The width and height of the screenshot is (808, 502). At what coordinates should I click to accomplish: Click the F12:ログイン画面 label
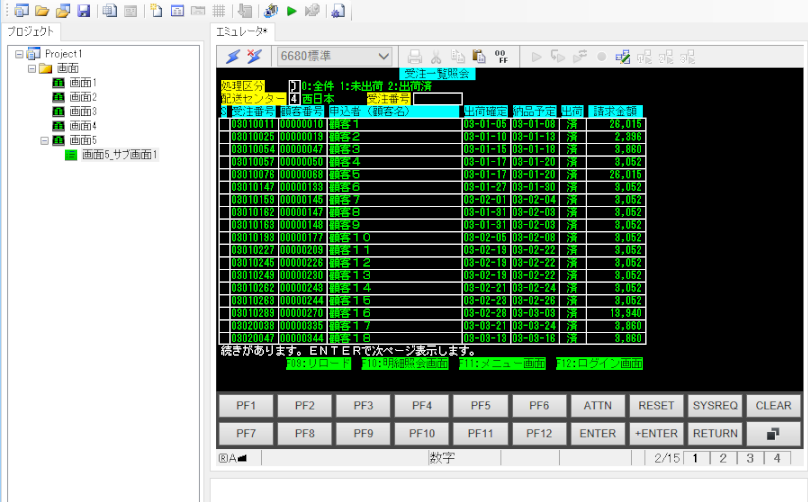pyautogui.click(x=599, y=364)
